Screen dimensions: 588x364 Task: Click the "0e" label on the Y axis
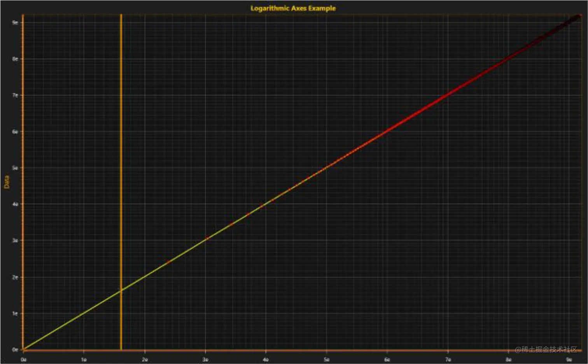(x=15, y=350)
